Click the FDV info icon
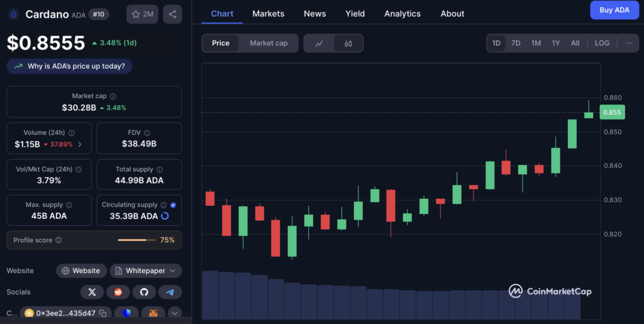 [147, 133]
